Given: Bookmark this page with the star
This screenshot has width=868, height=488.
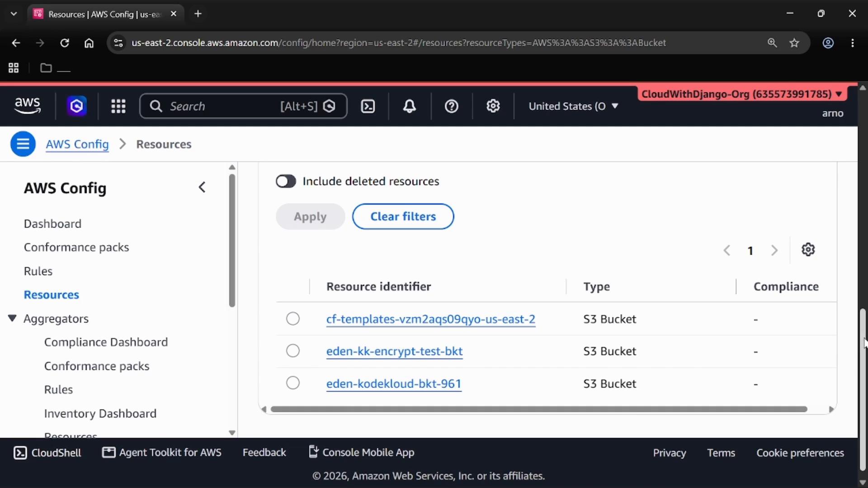Looking at the screenshot, I should (x=794, y=43).
